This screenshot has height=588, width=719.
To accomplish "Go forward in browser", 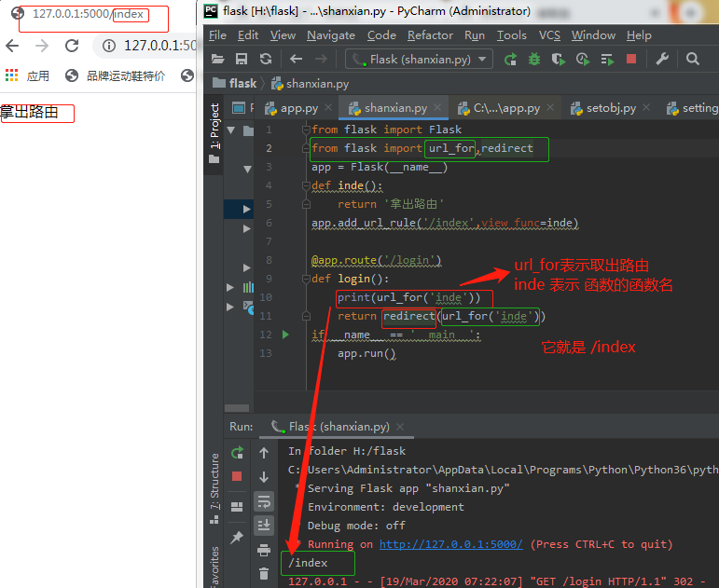I will click(x=42, y=46).
